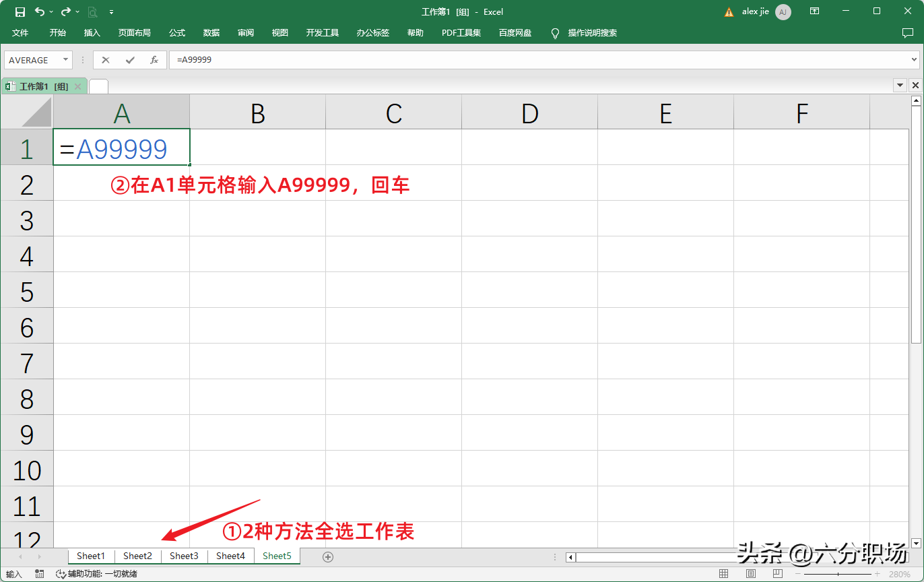Open ribbon display options icon
This screenshot has height=582, width=924.
(x=815, y=11)
